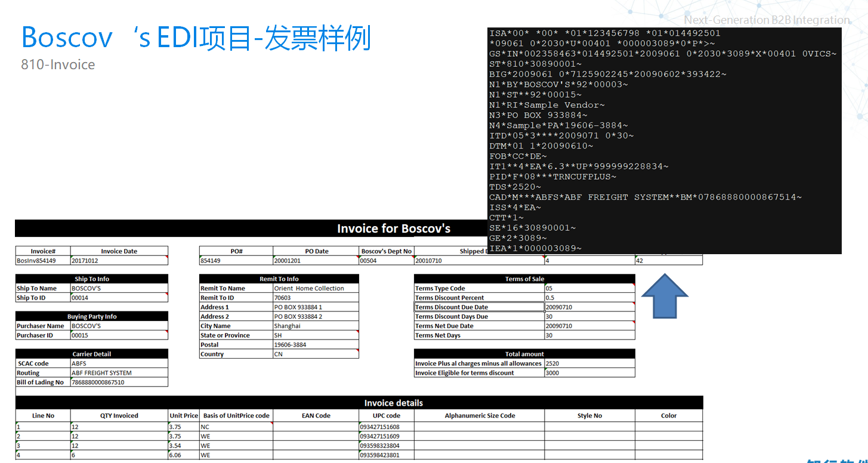Select the "Invoice details" header bar
This screenshot has width=868, height=463.
(359, 403)
